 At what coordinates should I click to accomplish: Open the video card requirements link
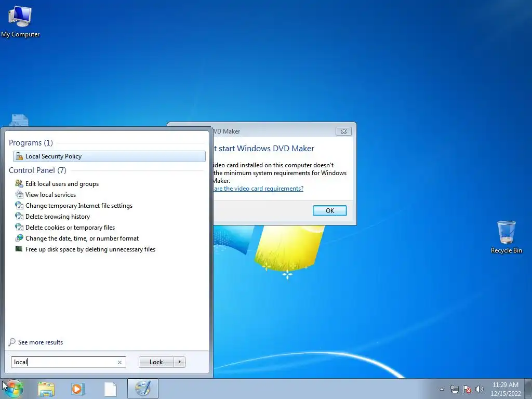pos(259,189)
